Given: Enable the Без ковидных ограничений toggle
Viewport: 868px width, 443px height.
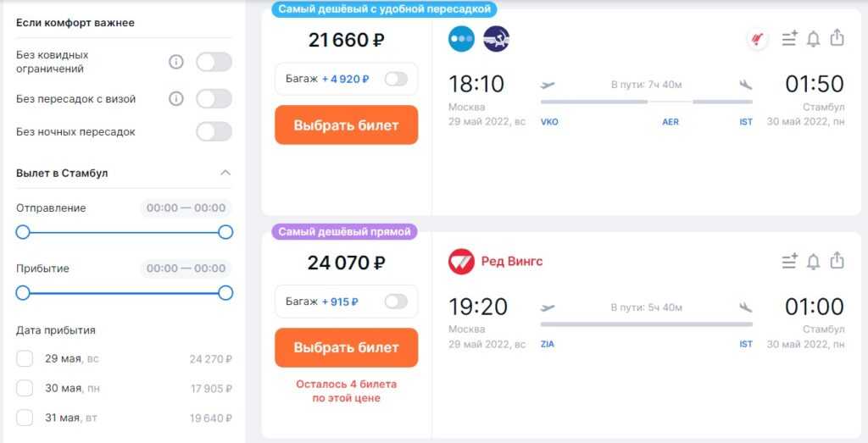Looking at the screenshot, I should coord(214,62).
